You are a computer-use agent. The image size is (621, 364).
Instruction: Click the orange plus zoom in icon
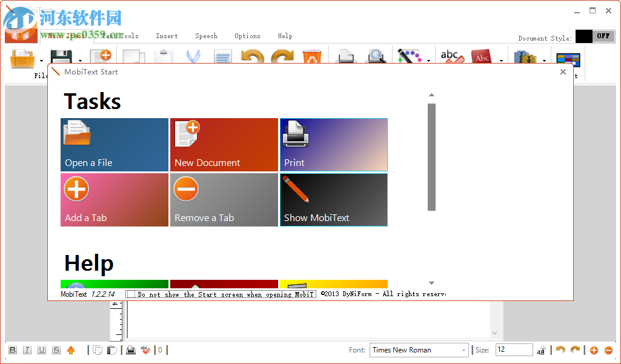pos(594,350)
